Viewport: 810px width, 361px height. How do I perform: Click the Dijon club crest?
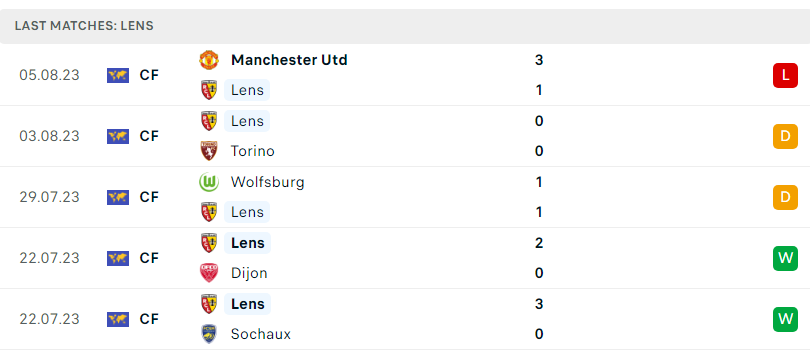coord(209,273)
